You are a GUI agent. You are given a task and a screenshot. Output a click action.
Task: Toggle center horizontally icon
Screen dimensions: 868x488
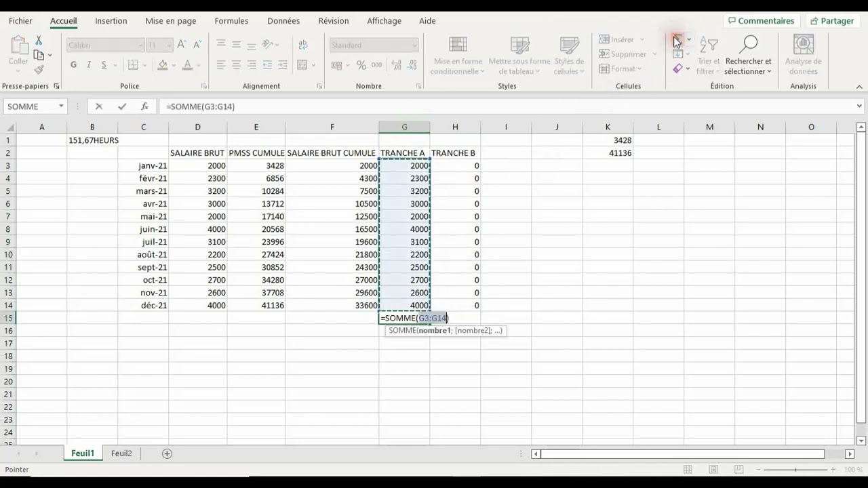pos(236,65)
